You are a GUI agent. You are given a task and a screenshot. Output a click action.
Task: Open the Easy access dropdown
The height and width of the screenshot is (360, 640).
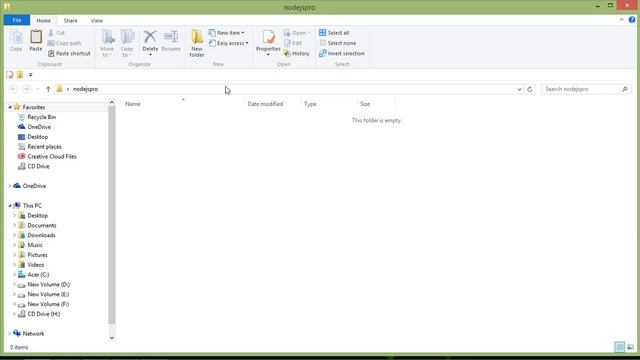(229, 43)
